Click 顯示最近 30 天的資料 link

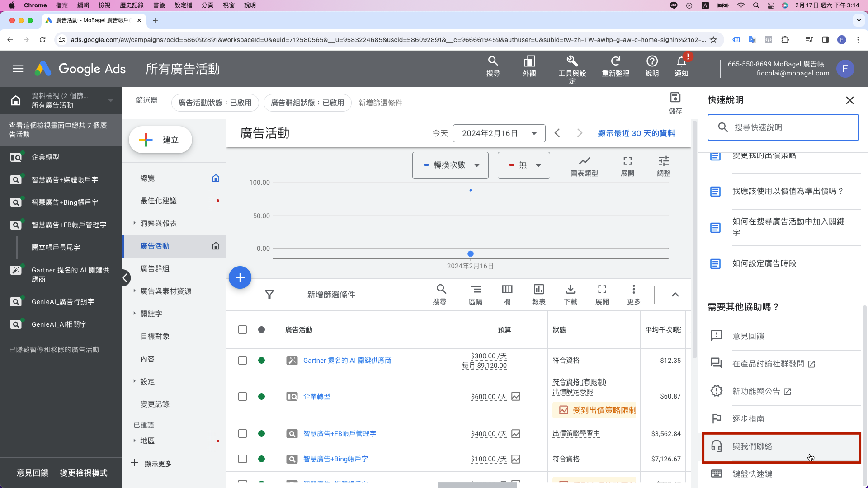point(636,133)
